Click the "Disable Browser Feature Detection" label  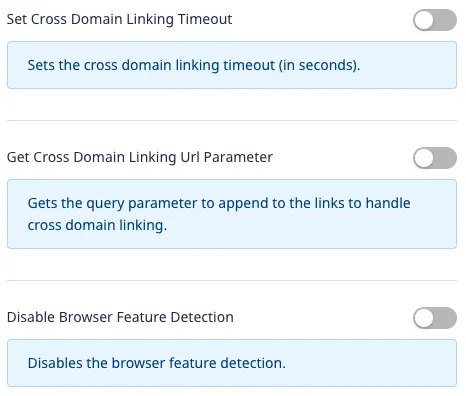tap(120, 317)
